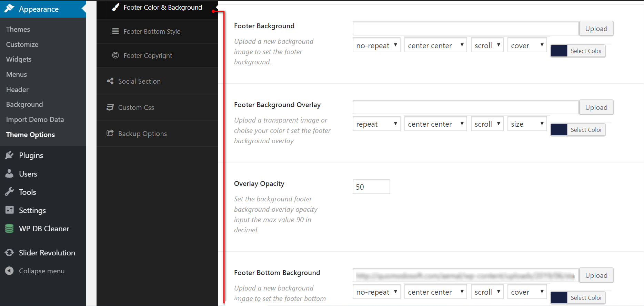Screen dimensions: 644x306
Task: Click the Tools wrench icon
Action: tap(9, 192)
